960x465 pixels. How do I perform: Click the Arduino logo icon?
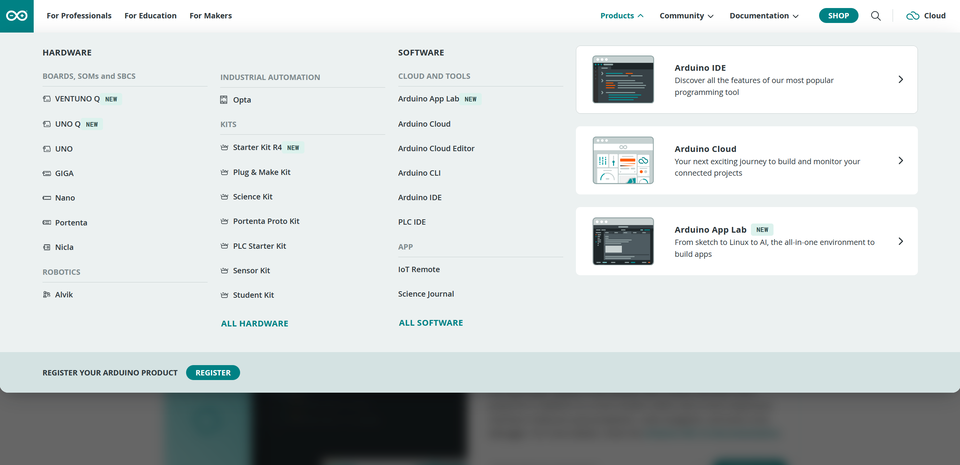click(x=17, y=16)
